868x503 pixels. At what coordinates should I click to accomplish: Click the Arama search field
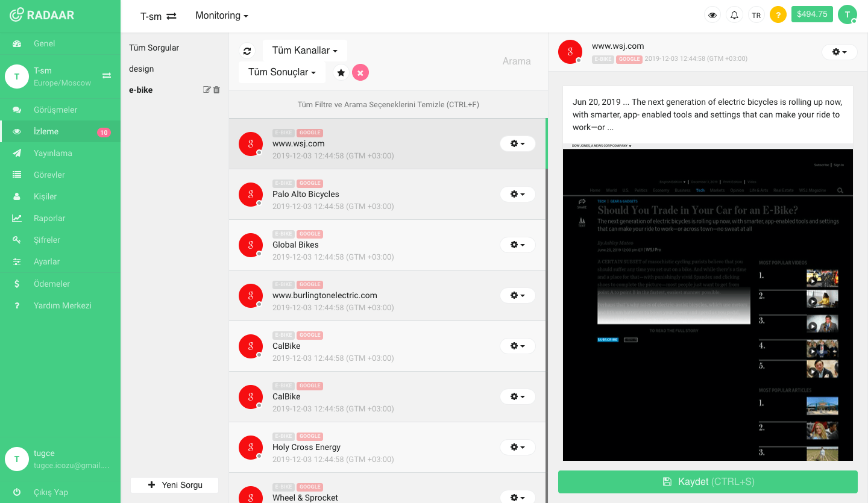pyautogui.click(x=516, y=61)
